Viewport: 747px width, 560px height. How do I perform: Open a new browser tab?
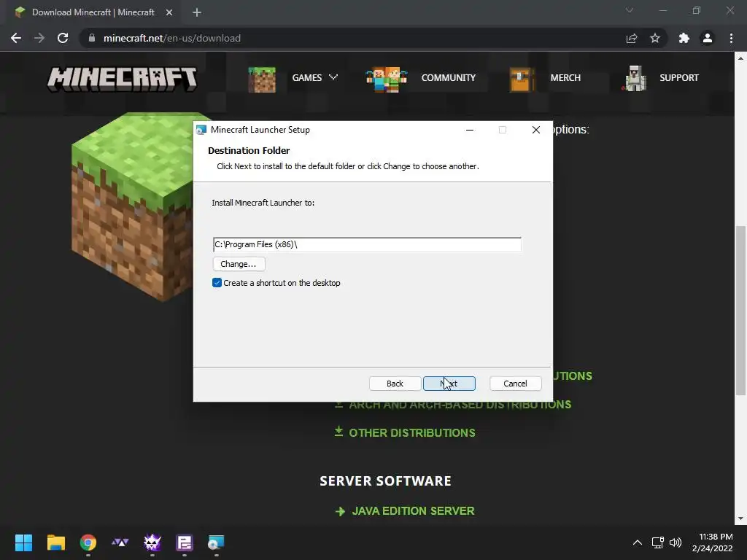click(197, 12)
